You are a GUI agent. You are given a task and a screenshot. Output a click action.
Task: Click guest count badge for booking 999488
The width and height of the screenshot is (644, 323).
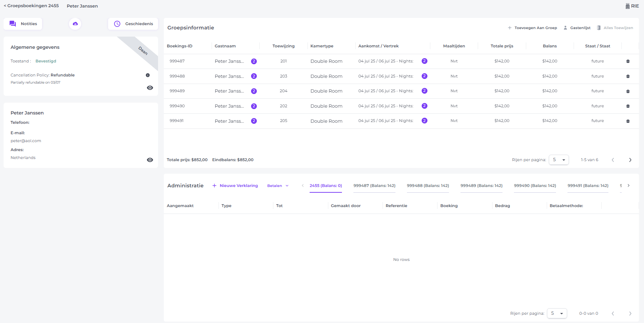[x=254, y=76]
